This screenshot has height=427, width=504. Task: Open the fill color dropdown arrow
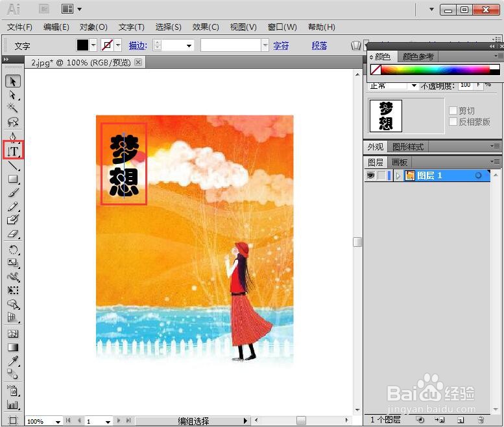(93, 45)
